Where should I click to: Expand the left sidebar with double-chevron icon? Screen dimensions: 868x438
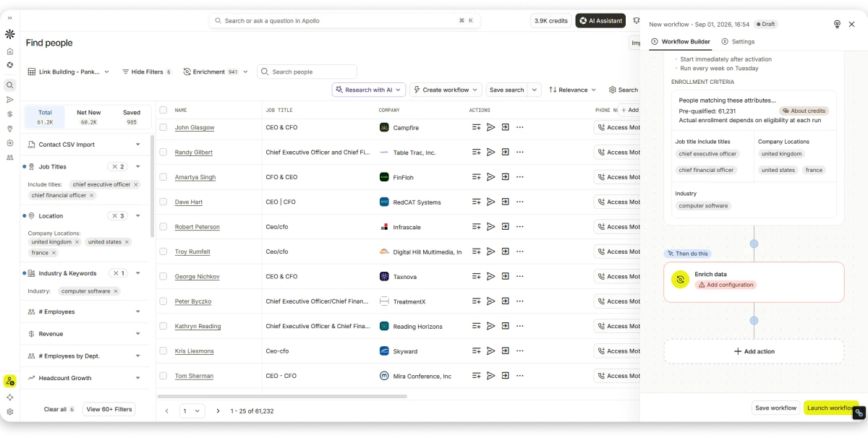coord(9,18)
